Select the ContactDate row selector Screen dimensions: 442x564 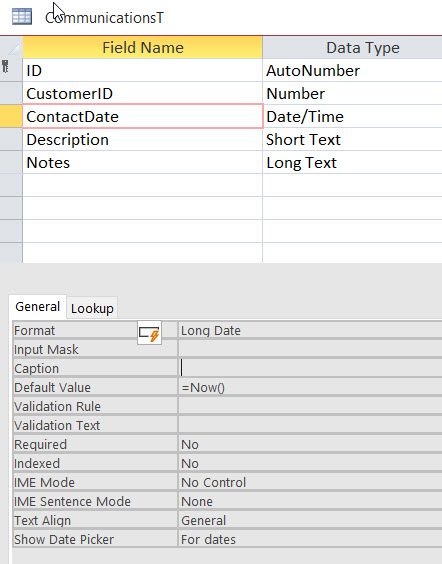tap(11, 116)
